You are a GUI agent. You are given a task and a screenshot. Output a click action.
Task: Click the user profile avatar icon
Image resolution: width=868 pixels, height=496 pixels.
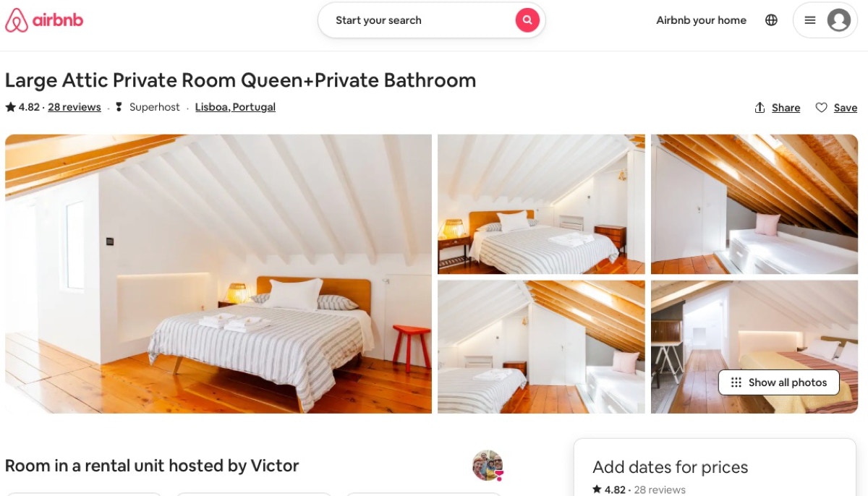(839, 20)
